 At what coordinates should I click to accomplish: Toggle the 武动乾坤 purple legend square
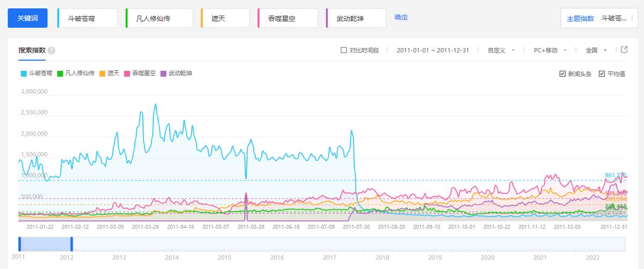coord(164,73)
